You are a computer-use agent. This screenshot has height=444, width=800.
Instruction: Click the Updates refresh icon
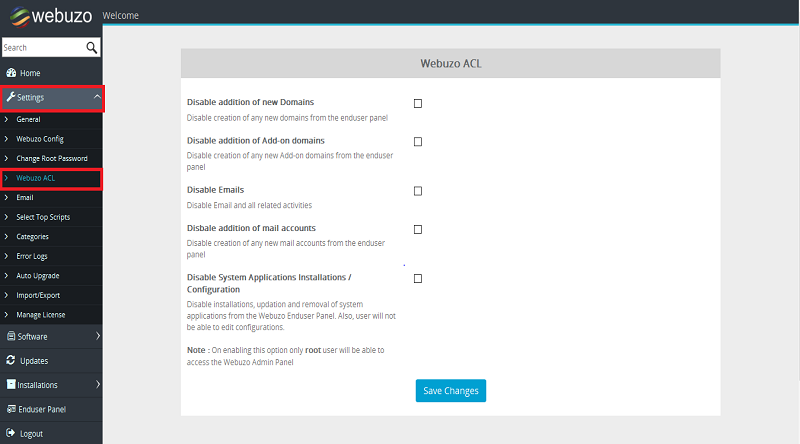coord(11,360)
